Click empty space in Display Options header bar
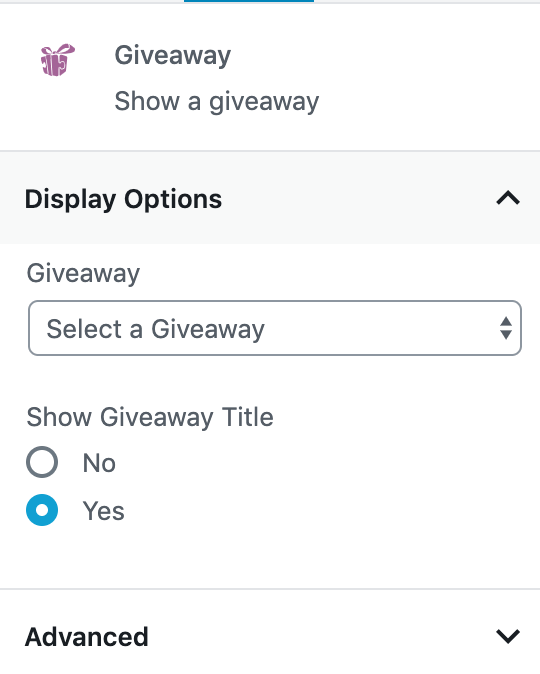Image resolution: width=540 pixels, height=674 pixels. 357,198
